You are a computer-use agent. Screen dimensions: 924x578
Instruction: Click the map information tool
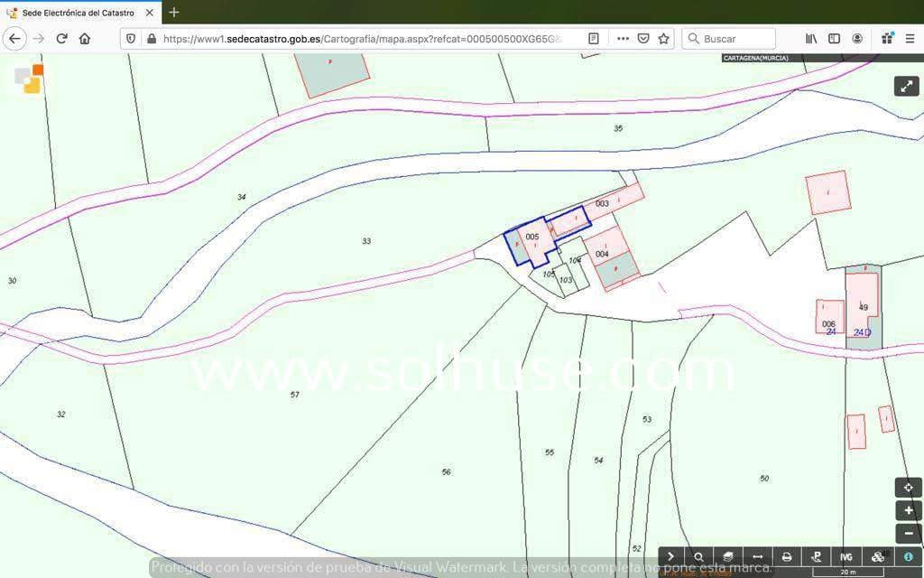click(908, 556)
